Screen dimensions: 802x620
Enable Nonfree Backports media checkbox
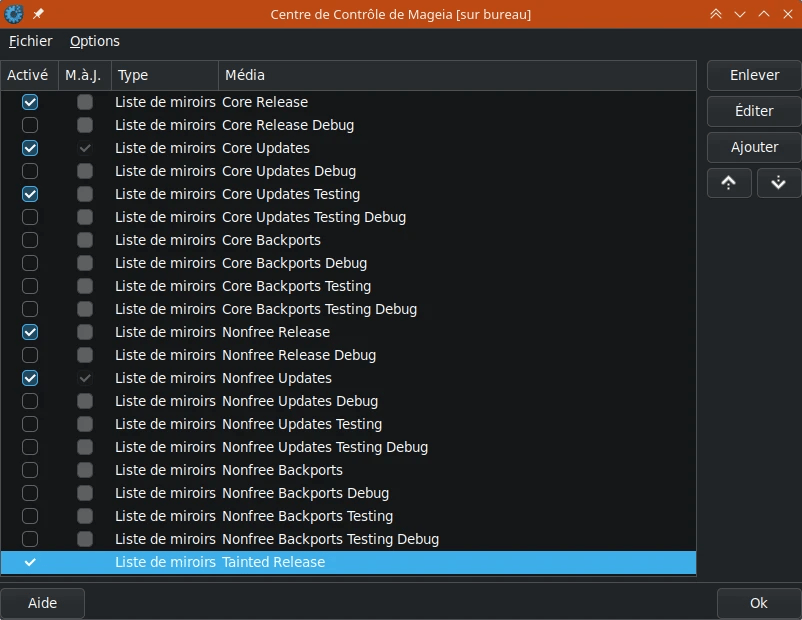[x=30, y=470]
